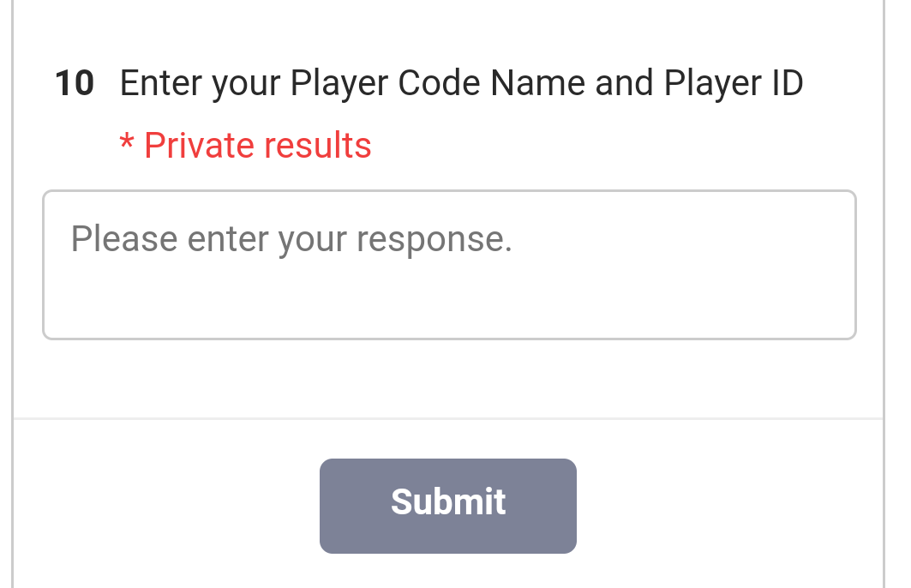Select the question number 10
Screen dimensions: 911x588
click(74, 84)
